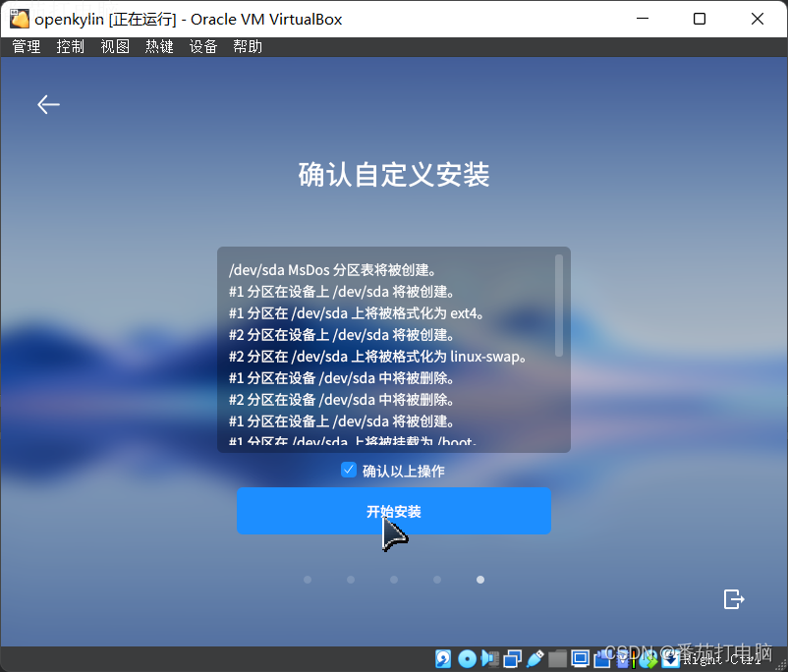Select the second page indicator dot
788x672 pixels.
[351, 580]
